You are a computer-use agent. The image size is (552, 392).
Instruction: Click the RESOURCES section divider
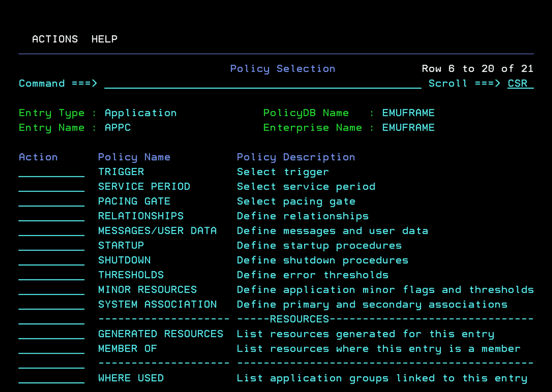point(299,319)
